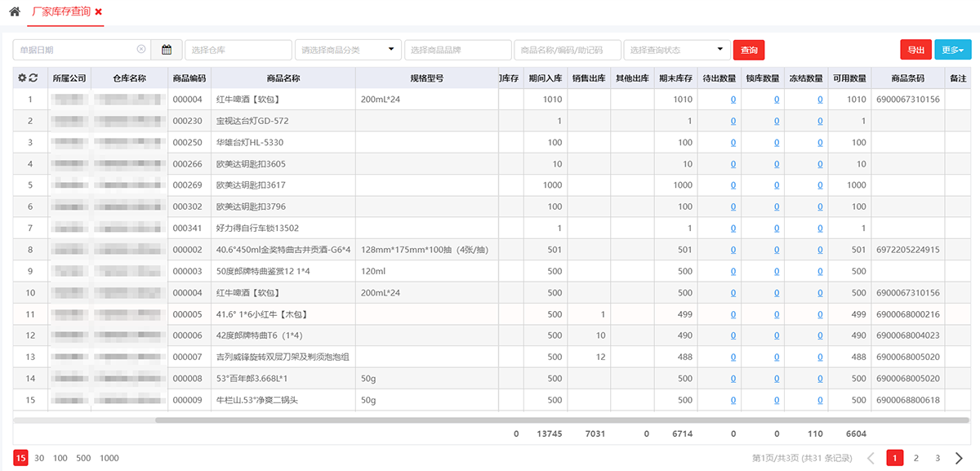Refresh the table with the reload icon
The image size is (980, 471).
[33, 78]
